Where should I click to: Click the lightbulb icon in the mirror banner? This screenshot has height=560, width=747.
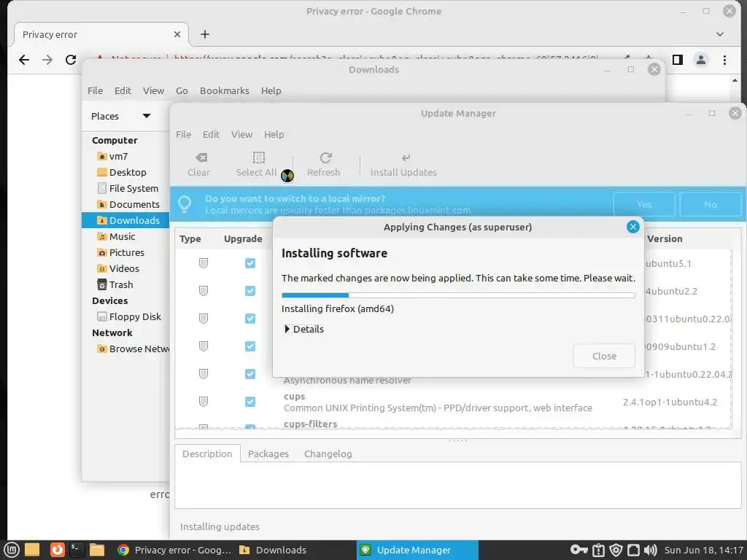pyautogui.click(x=185, y=204)
